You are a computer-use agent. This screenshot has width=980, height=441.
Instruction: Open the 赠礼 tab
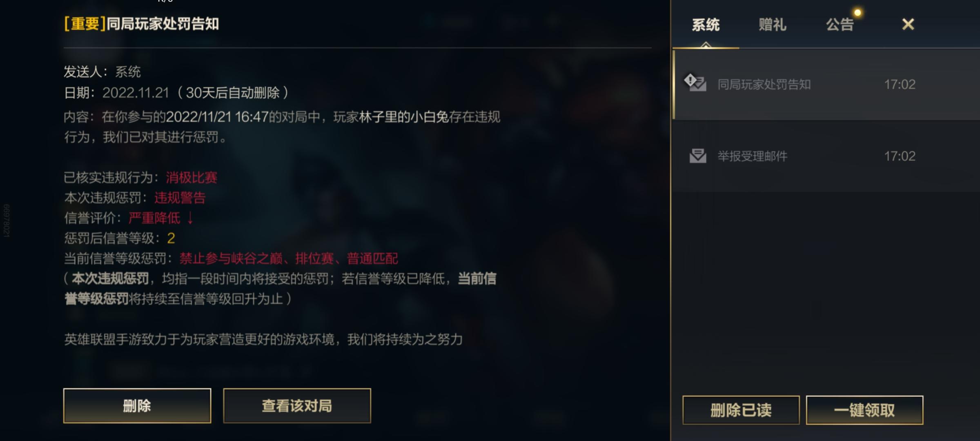[773, 25]
